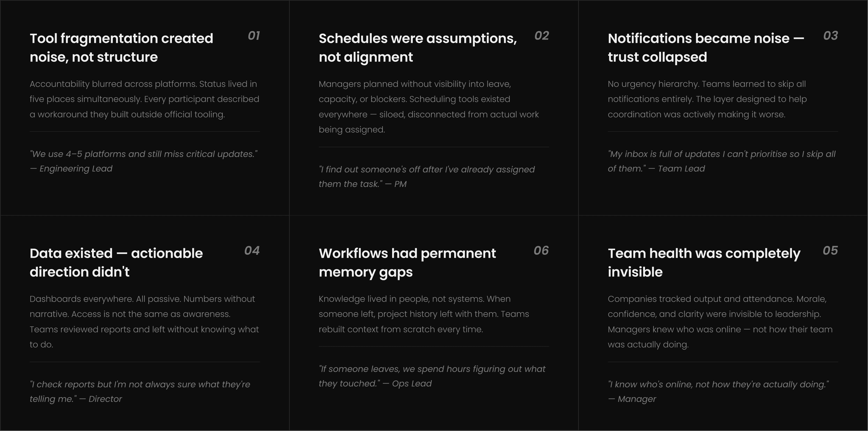
Task: Click the Team Lead inbox quote
Action: [x=722, y=161]
